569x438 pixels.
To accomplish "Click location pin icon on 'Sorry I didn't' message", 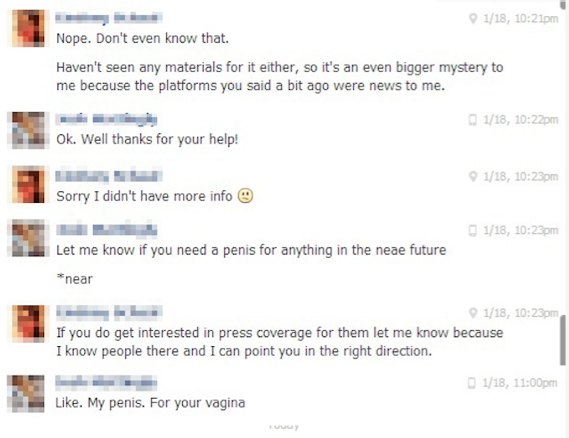I will (472, 176).
